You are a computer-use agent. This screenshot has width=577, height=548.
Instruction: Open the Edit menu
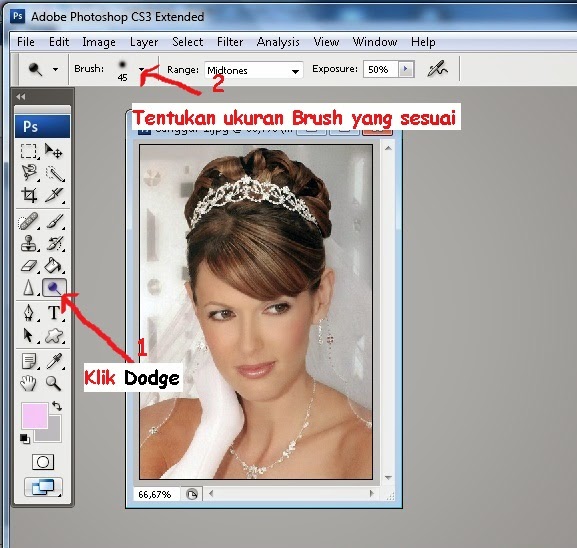click(x=59, y=42)
